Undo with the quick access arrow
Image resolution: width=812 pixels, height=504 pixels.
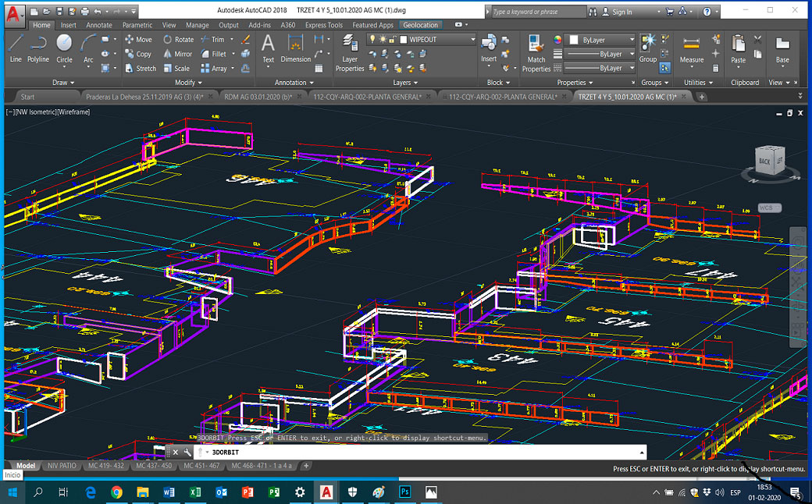98,11
